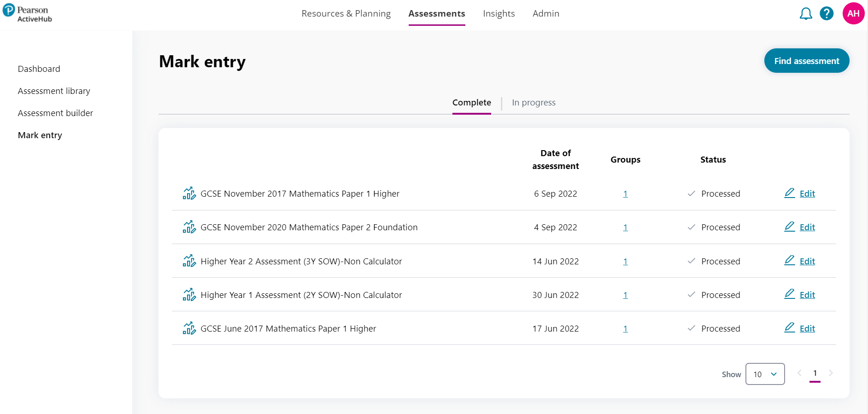Open the Insights top menu

tap(499, 14)
